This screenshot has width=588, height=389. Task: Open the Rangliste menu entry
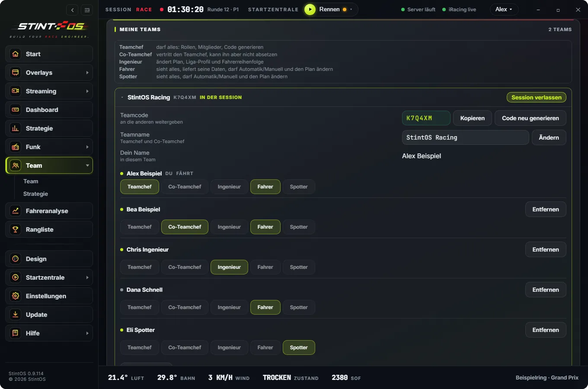[49, 230]
